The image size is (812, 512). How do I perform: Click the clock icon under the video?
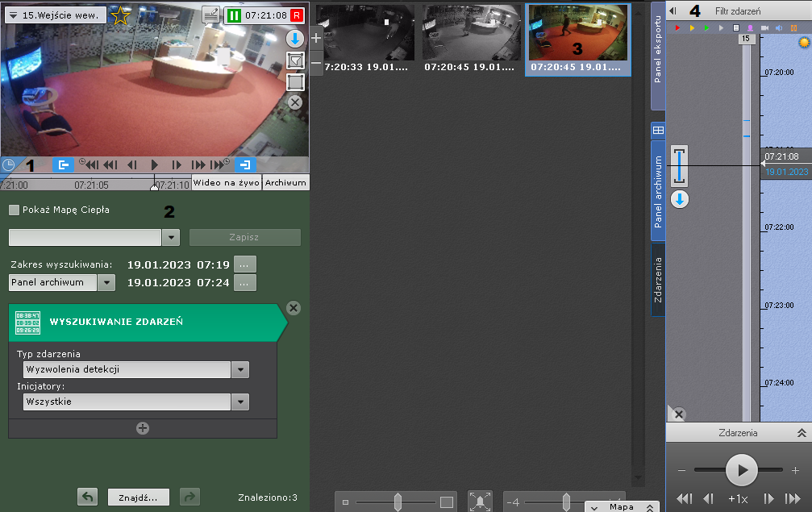pyautogui.click(x=8, y=165)
